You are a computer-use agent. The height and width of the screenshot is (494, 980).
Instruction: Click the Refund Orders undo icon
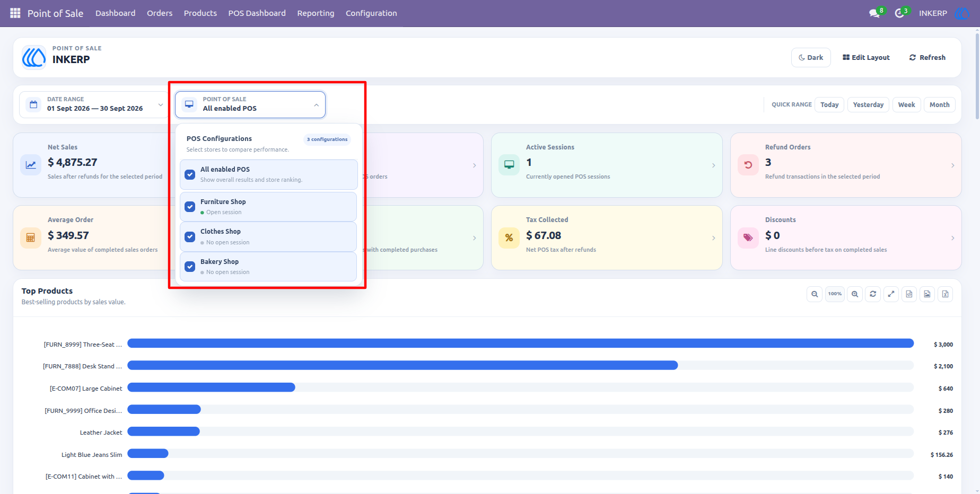pos(748,165)
